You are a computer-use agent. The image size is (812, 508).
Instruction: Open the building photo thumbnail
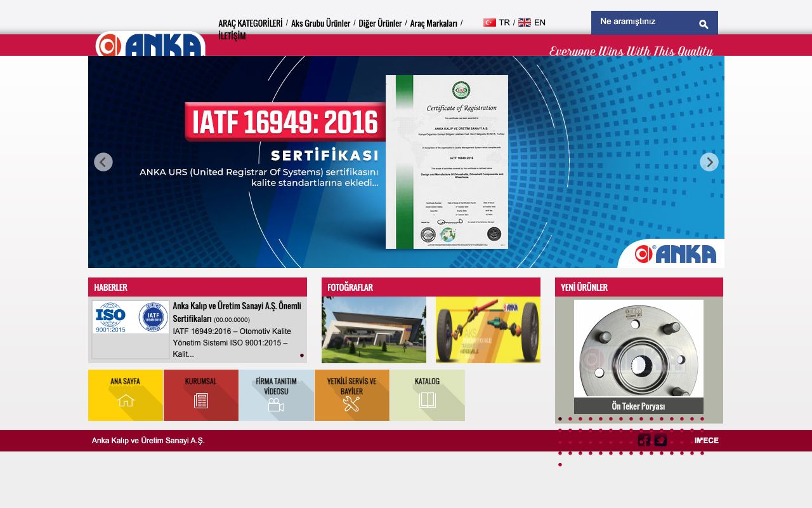pos(374,330)
